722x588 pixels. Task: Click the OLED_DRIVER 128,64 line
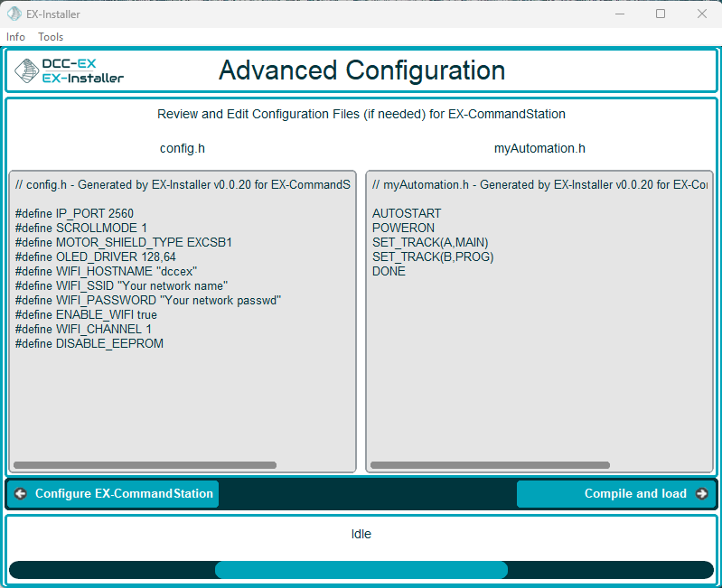[95, 257]
